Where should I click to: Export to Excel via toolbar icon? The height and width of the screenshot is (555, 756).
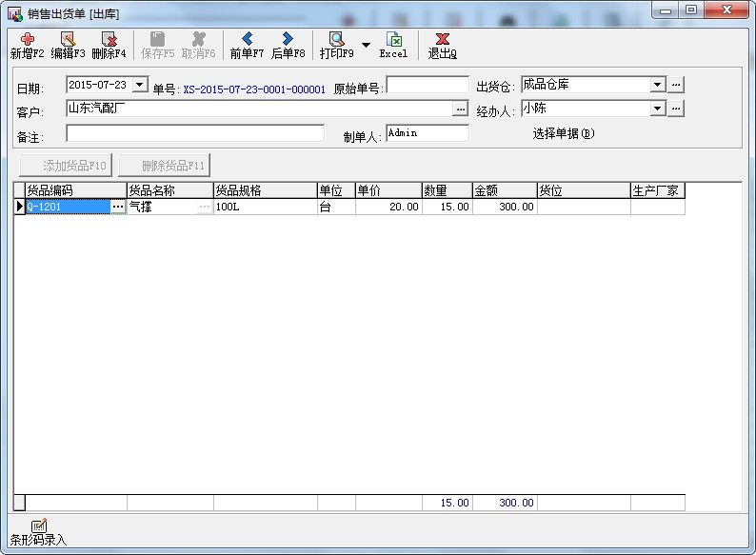pos(393,40)
